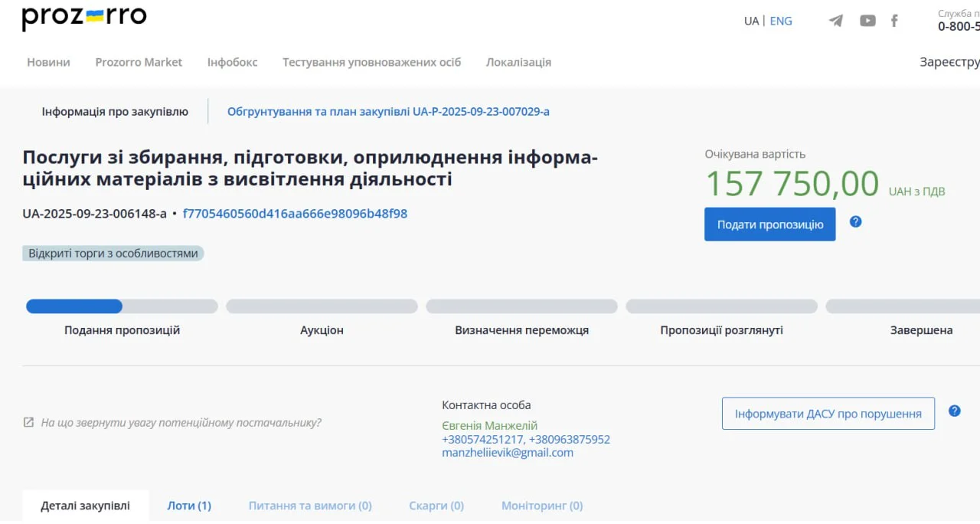The height and width of the screenshot is (524, 980).
Task: Click the Prozorro logo
Action: [x=84, y=17]
